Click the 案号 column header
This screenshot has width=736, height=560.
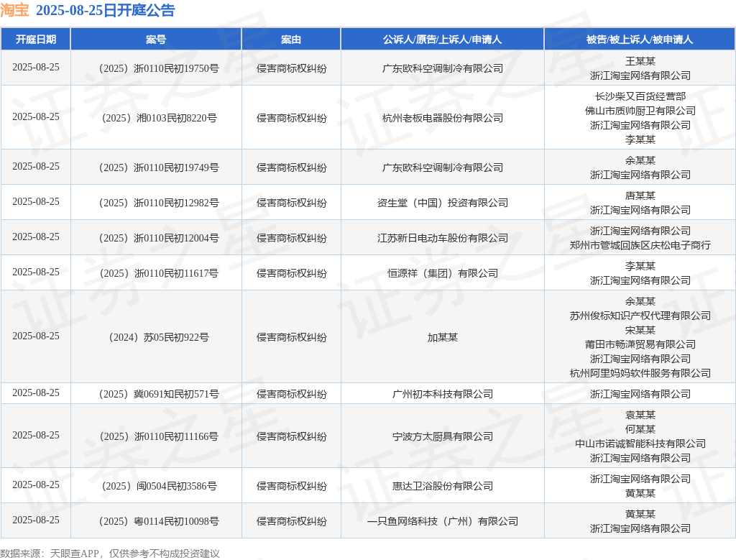pos(156,40)
